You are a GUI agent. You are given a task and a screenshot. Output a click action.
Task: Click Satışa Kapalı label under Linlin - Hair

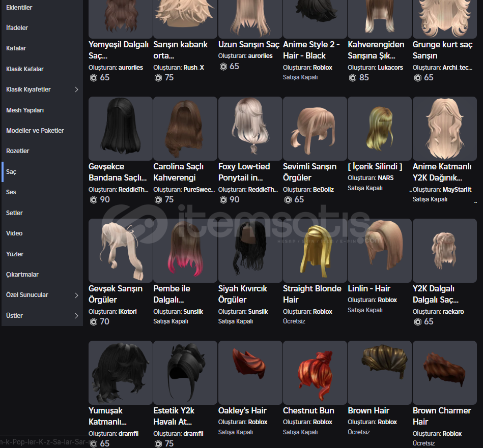coord(365,310)
